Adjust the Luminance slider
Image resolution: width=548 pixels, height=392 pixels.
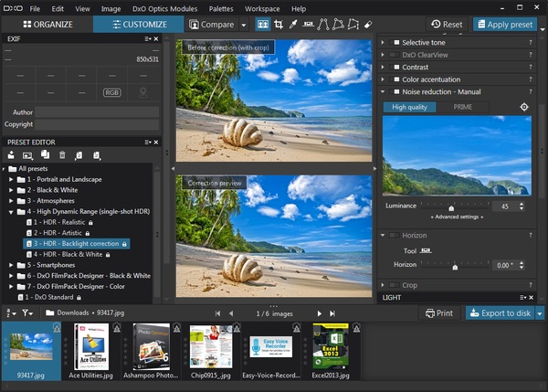(x=451, y=207)
